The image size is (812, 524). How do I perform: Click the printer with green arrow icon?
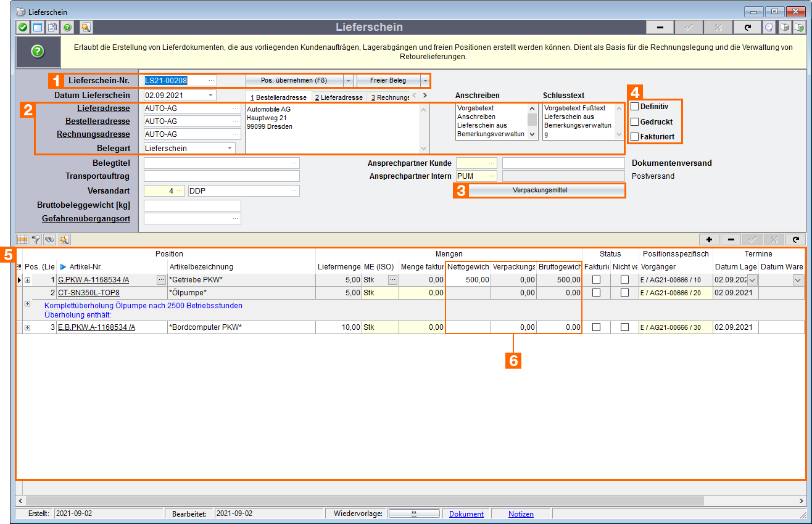click(x=799, y=27)
